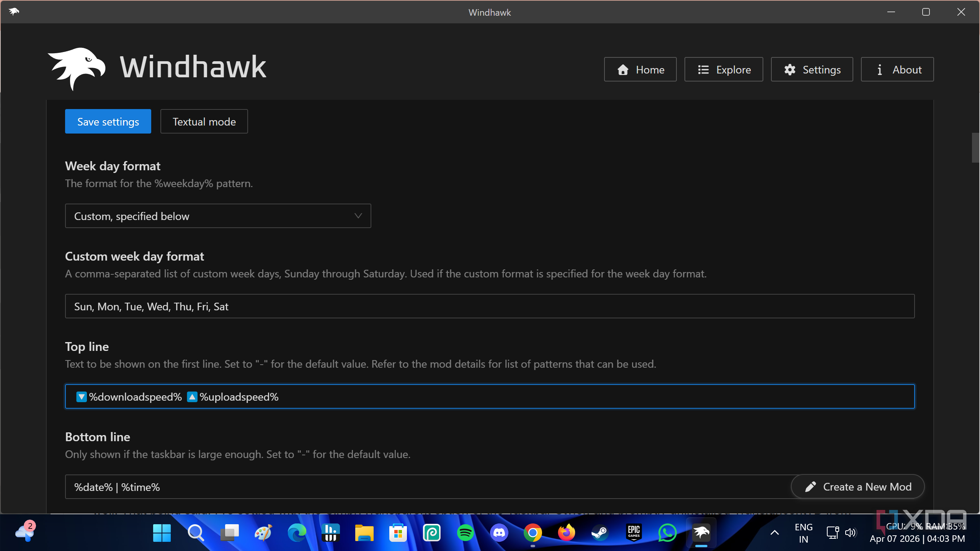The height and width of the screenshot is (551, 980).
Task: Click the Windhawk taskbar icon
Action: click(x=701, y=533)
